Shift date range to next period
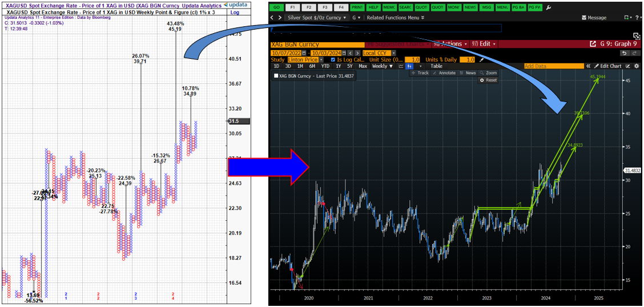Image resolution: width=644 pixels, height=307 pixels. [357, 53]
